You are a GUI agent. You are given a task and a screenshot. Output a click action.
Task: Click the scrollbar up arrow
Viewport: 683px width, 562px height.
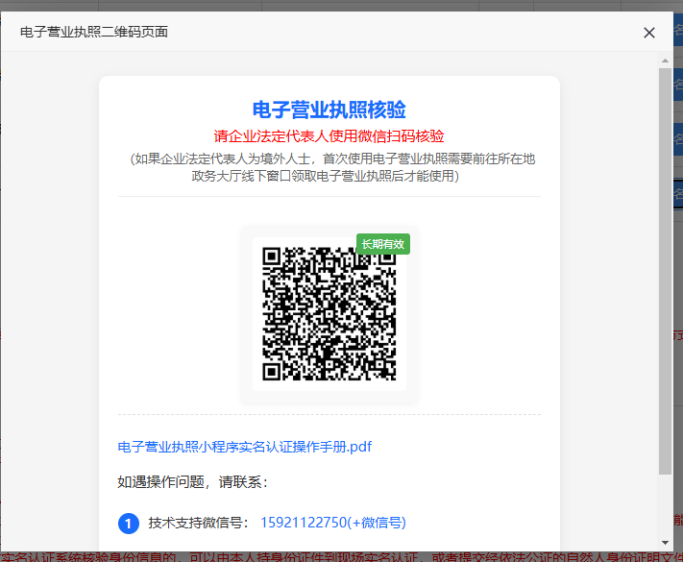pyautogui.click(x=665, y=61)
